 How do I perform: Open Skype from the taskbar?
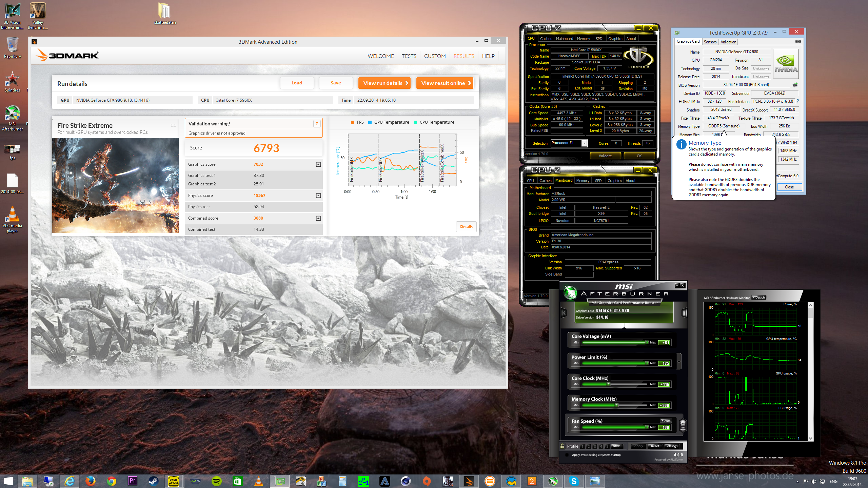(574, 481)
